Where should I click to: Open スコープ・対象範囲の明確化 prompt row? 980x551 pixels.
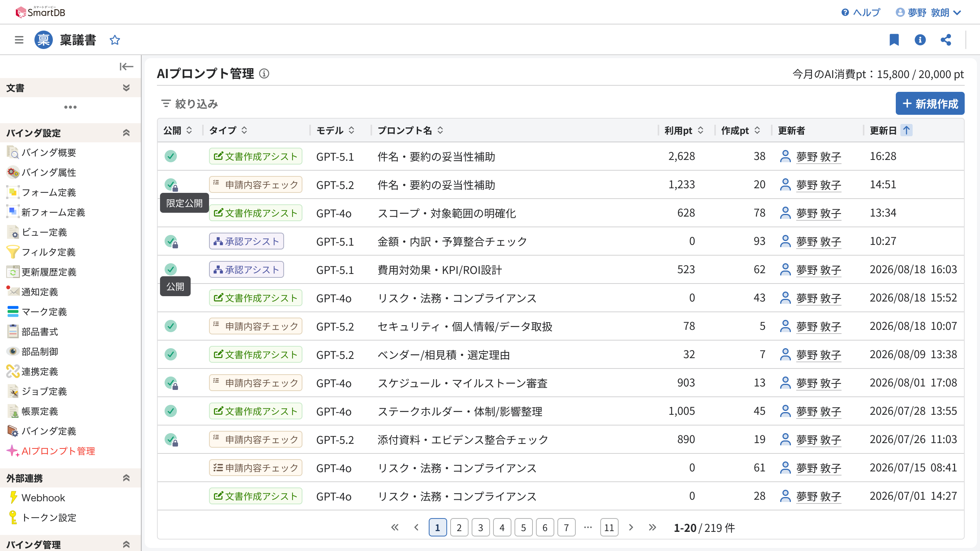pos(560,213)
